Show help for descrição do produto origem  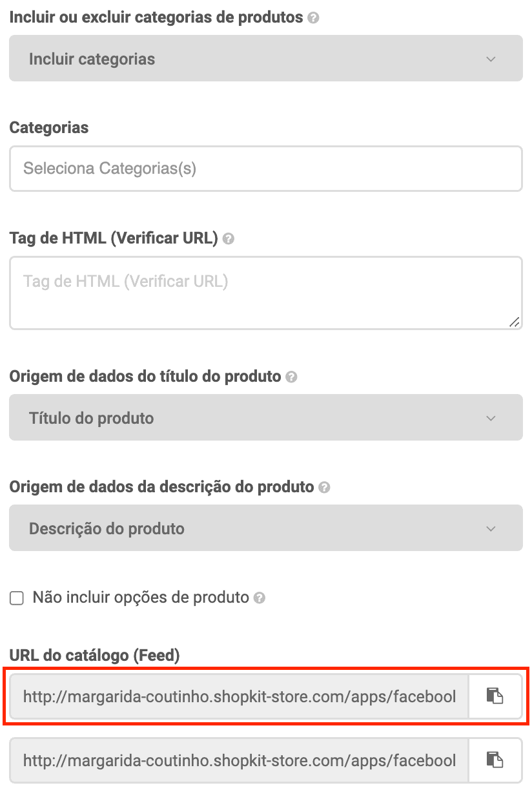point(324,488)
